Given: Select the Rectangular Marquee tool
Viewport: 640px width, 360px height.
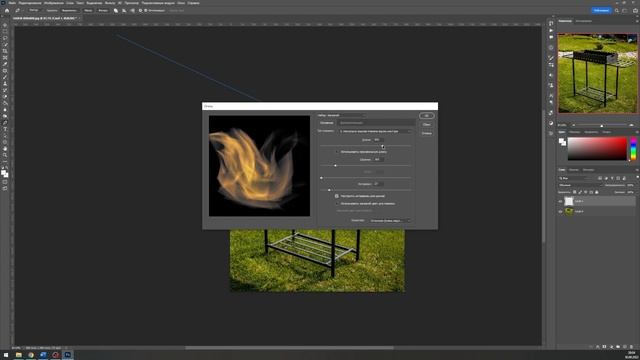Looking at the screenshot, I should point(5,31).
